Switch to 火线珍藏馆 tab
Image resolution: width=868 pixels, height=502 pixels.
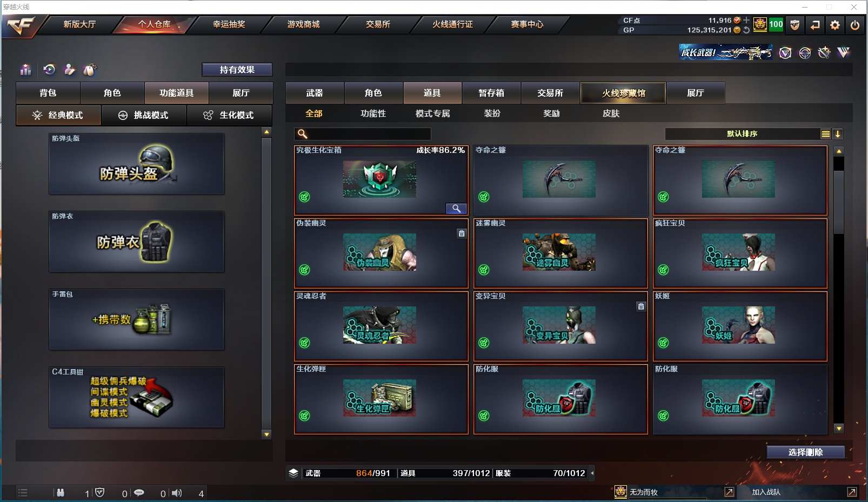pos(623,93)
